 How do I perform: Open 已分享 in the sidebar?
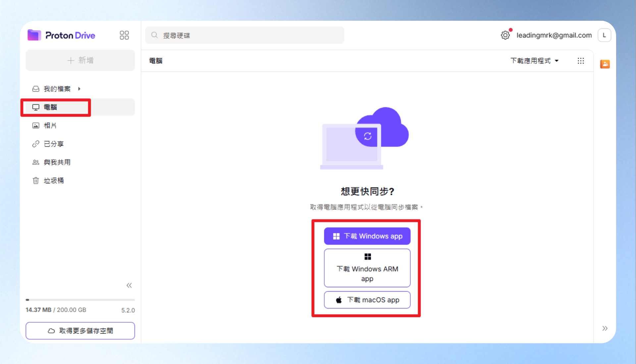80,144
